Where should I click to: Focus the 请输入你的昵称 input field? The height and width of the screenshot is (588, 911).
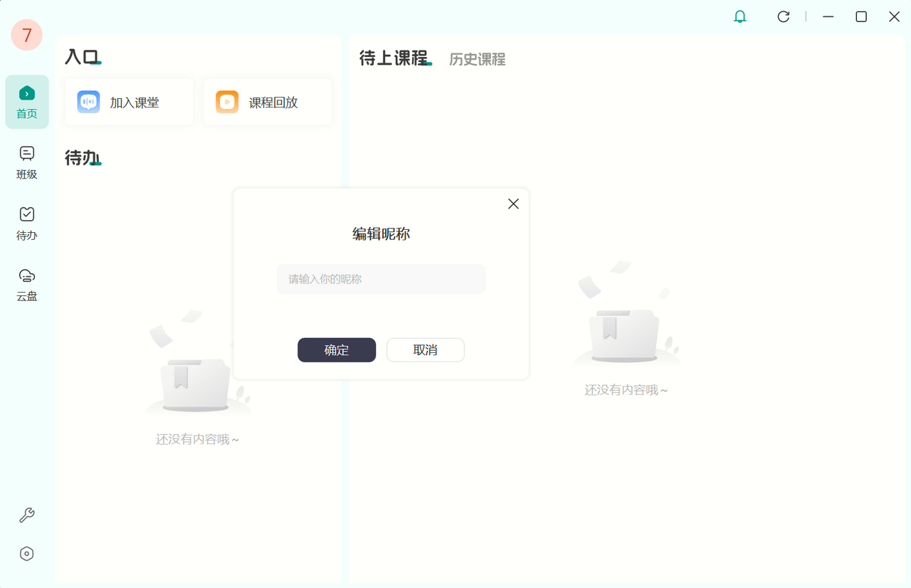[381, 279]
